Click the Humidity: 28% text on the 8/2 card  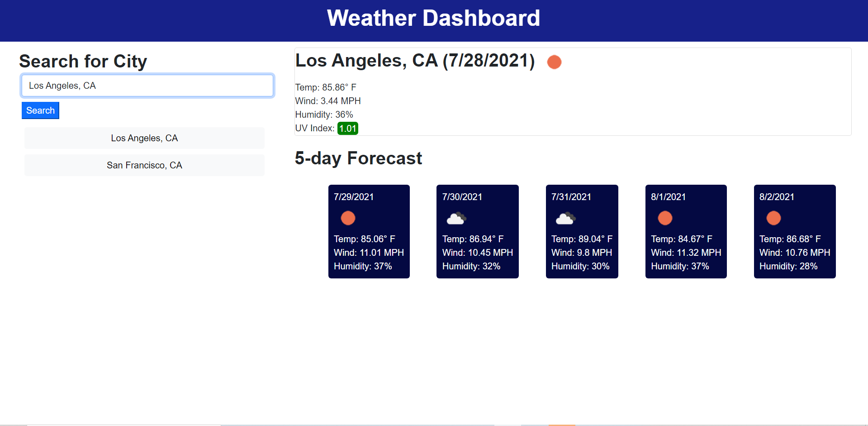789,266
